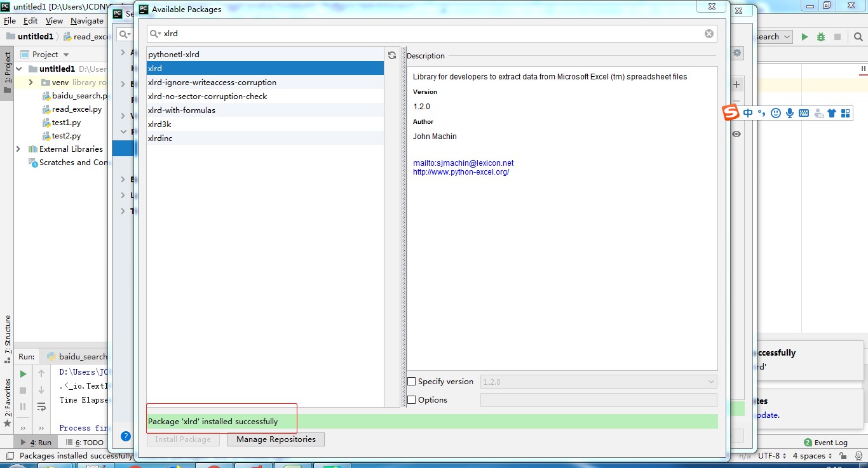The height and width of the screenshot is (468, 868).
Task: Select xlrd3k package
Action: 265,124
